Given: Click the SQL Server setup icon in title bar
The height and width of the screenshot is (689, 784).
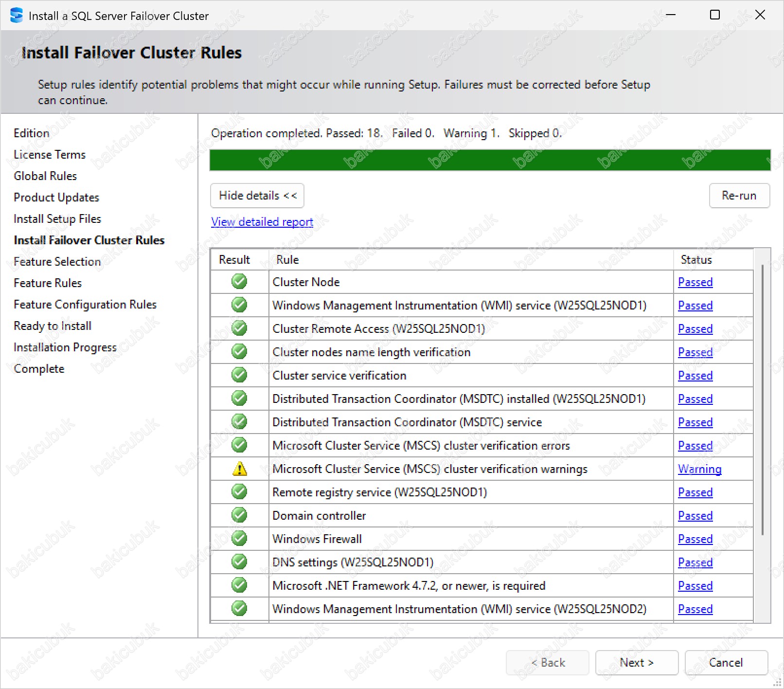Looking at the screenshot, I should click(x=16, y=16).
